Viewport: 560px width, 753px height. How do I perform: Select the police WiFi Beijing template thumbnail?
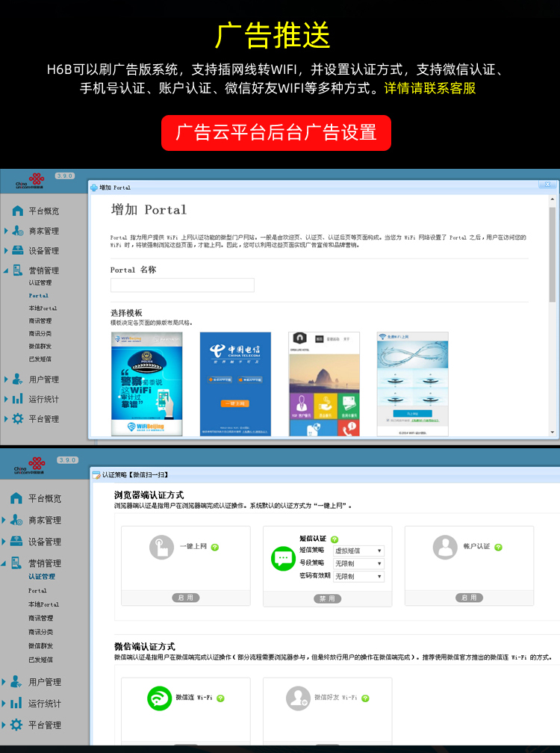pyautogui.click(x=147, y=384)
